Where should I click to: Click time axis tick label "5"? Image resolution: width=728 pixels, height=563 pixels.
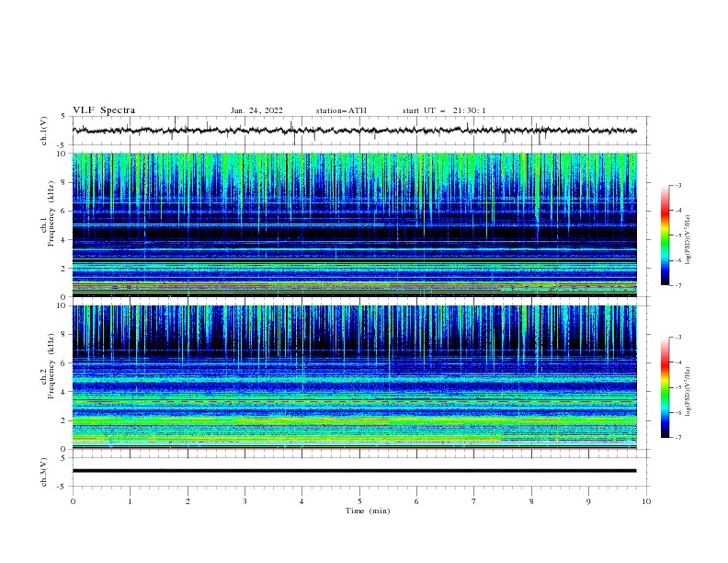(359, 501)
